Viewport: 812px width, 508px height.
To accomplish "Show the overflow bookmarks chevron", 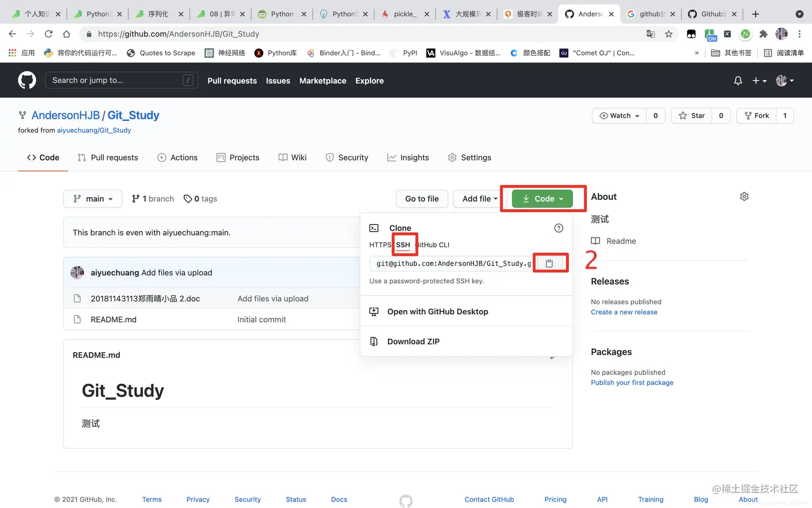I will tap(697, 53).
